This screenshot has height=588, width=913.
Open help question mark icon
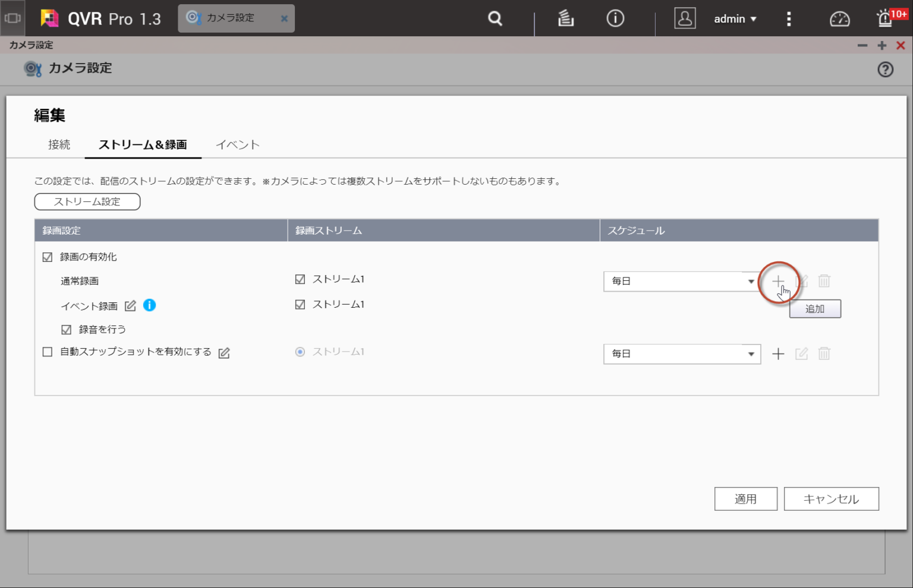pyautogui.click(x=885, y=69)
